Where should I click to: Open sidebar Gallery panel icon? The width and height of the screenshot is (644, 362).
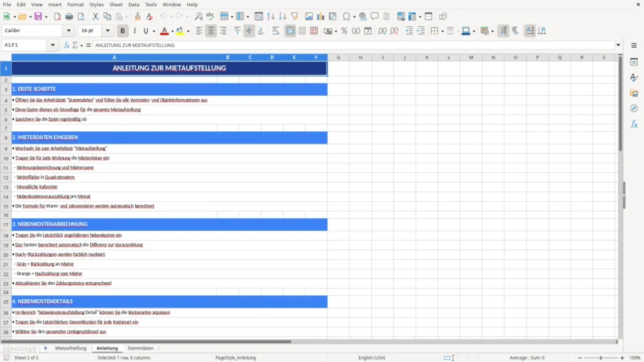(x=634, y=93)
